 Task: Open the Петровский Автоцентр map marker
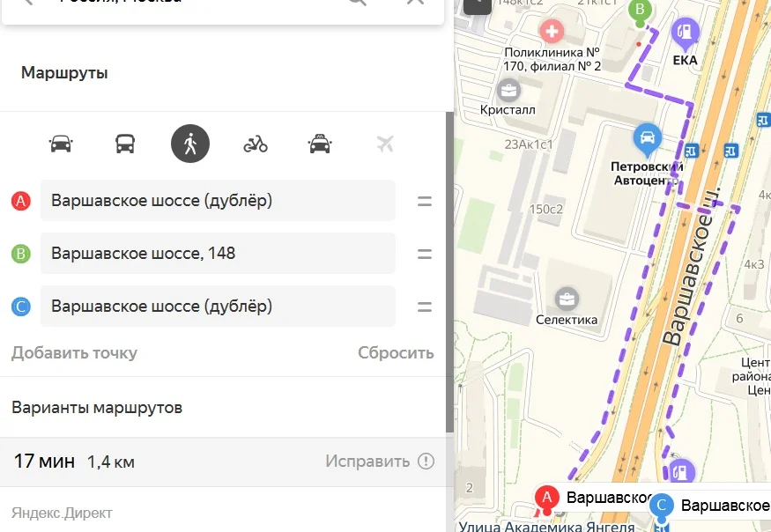click(x=647, y=138)
